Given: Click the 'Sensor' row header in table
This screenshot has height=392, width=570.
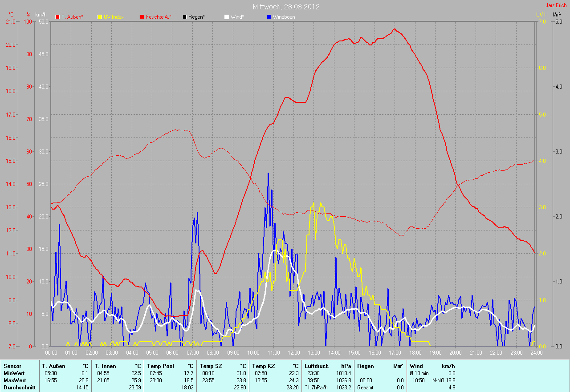Looking at the screenshot, I should [12, 366].
